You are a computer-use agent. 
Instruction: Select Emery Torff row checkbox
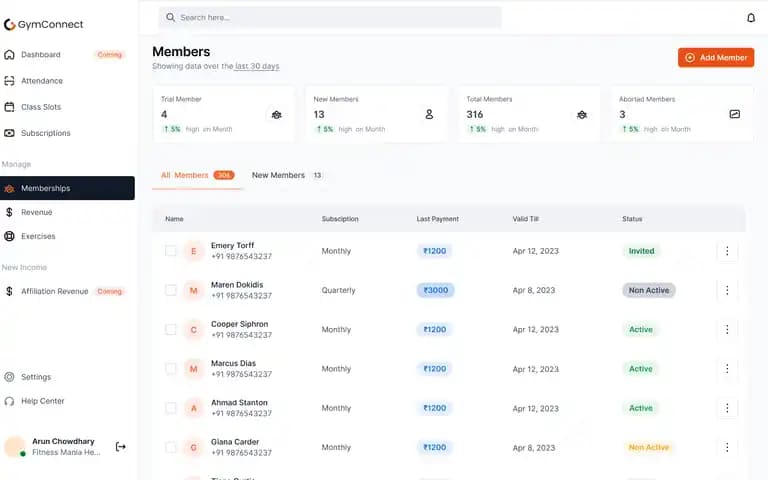click(170, 251)
